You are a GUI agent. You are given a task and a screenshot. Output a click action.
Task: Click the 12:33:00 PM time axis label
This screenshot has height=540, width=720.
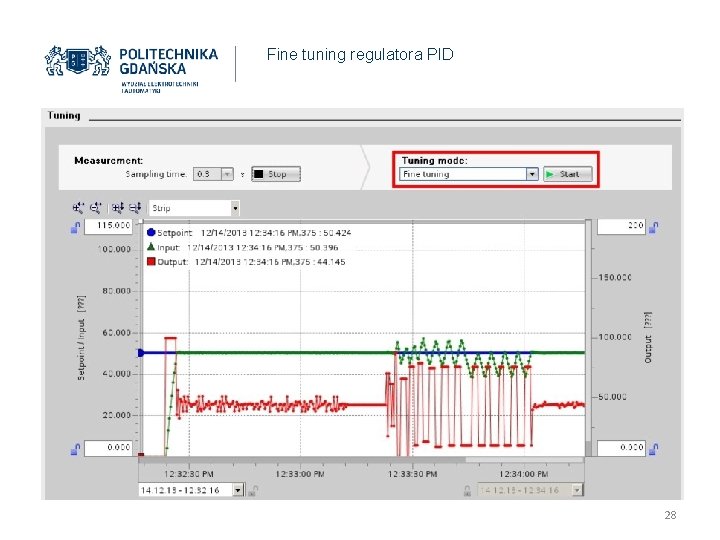[300, 474]
